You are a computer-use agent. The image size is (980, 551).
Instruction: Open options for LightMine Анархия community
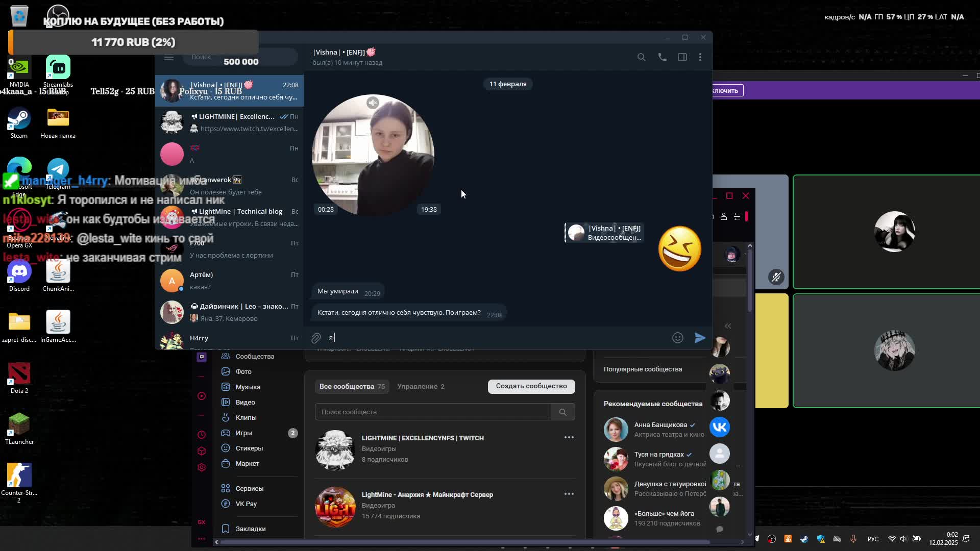click(x=569, y=494)
